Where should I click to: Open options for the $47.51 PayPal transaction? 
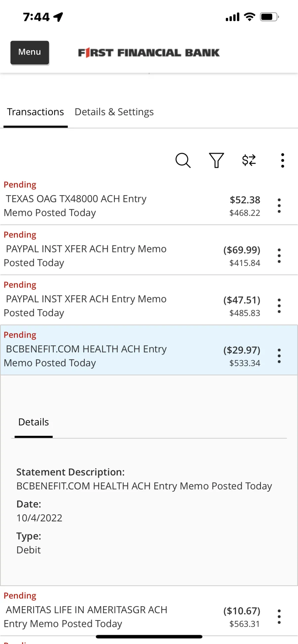tap(279, 306)
